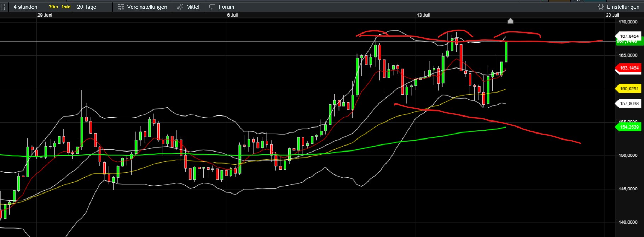
Task: Click the grey house marker above the latest candle
Action: tap(510, 21)
